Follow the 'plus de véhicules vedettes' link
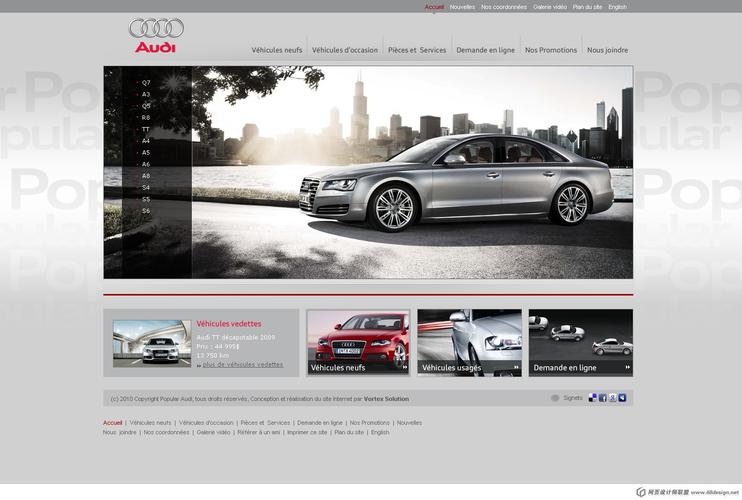Screen dimensions: 742x500 (x=242, y=365)
